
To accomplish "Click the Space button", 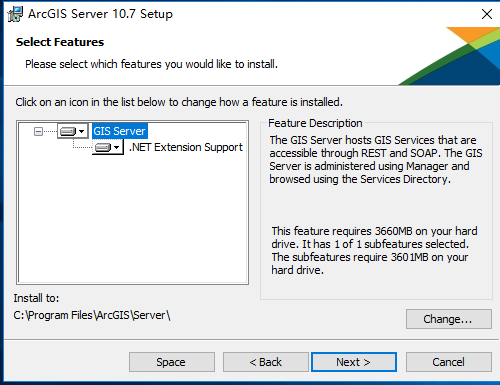I will 172,362.
